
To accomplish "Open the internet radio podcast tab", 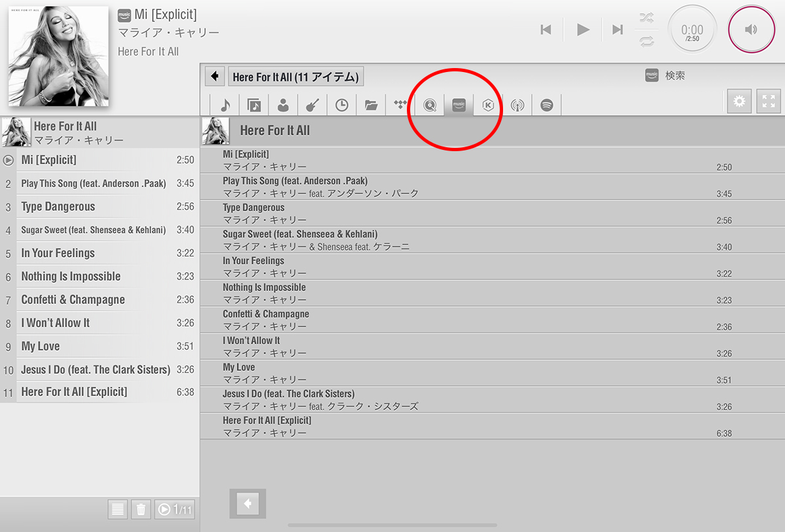I will tap(517, 105).
